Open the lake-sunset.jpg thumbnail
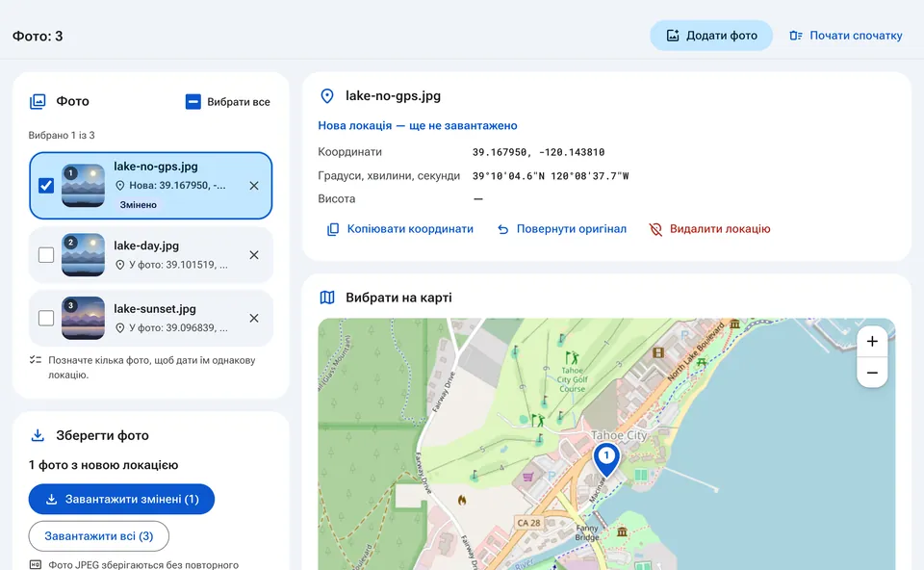 pos(83,318)
